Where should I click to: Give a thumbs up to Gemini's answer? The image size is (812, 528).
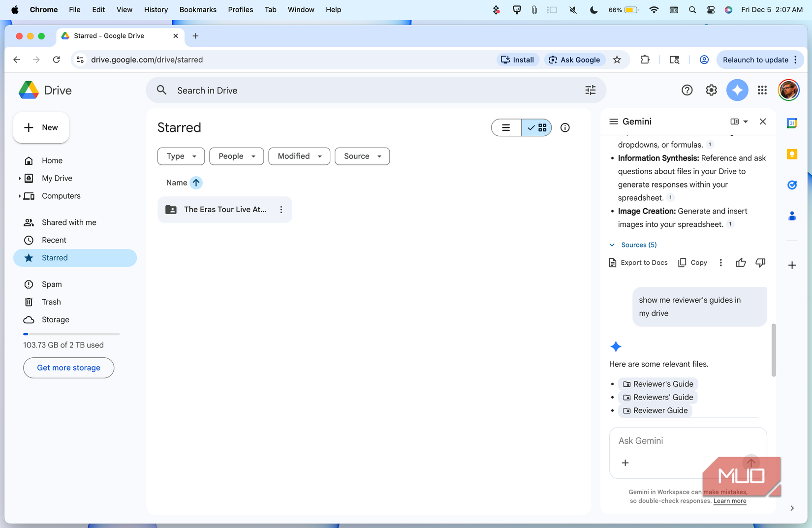tap(741, 262)
